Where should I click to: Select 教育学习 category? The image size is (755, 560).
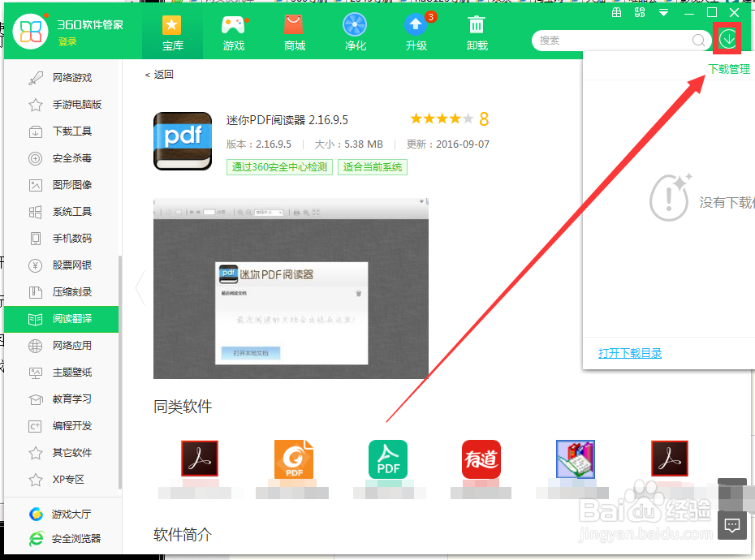(x=61, y=399)
